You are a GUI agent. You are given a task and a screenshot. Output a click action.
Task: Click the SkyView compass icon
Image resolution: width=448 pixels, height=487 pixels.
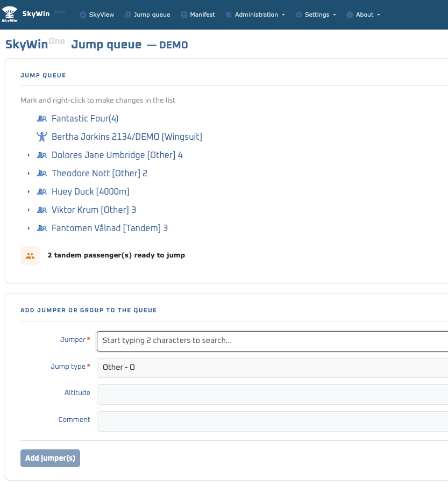83,15
